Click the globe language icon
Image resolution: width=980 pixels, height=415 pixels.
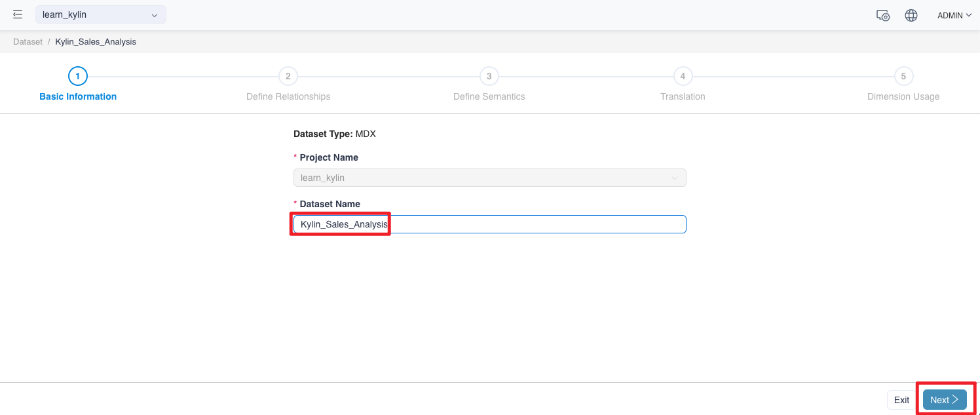[911, 15]
